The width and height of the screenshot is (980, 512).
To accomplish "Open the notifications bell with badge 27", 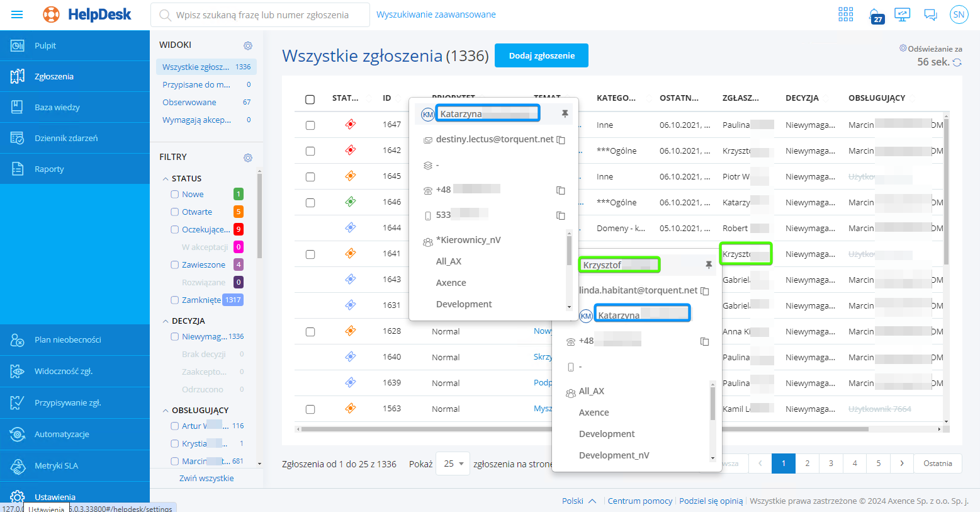I will [874, 14].
